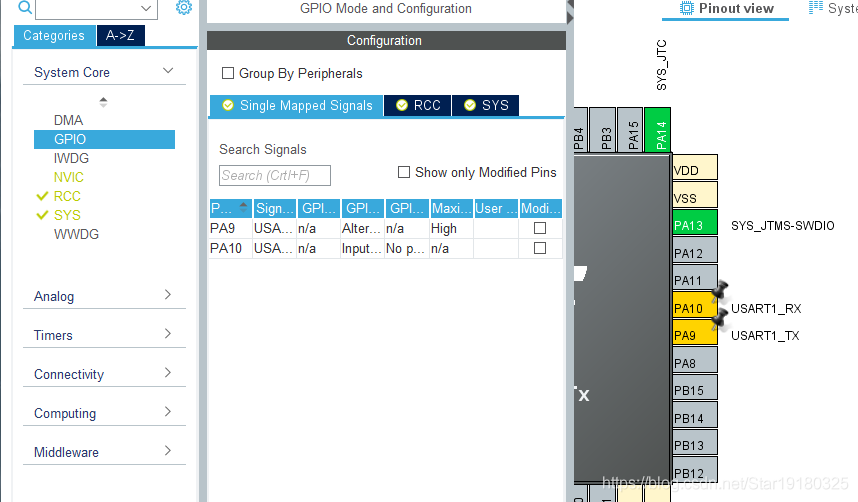Collapse the System Core category
Image resolution: width=858 pixels, height=502 pixels.
(167, 72)
